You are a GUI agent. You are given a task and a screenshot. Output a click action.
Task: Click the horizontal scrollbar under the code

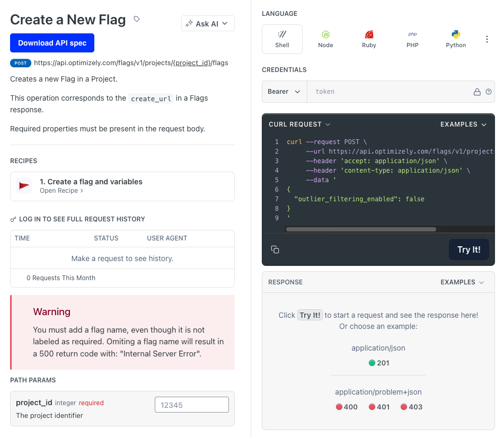tap(360, 229)
